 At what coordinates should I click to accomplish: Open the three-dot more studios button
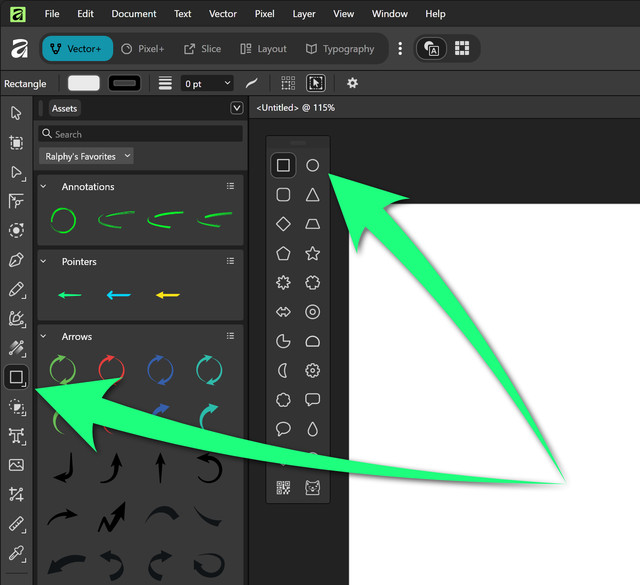tap(400, 49)
